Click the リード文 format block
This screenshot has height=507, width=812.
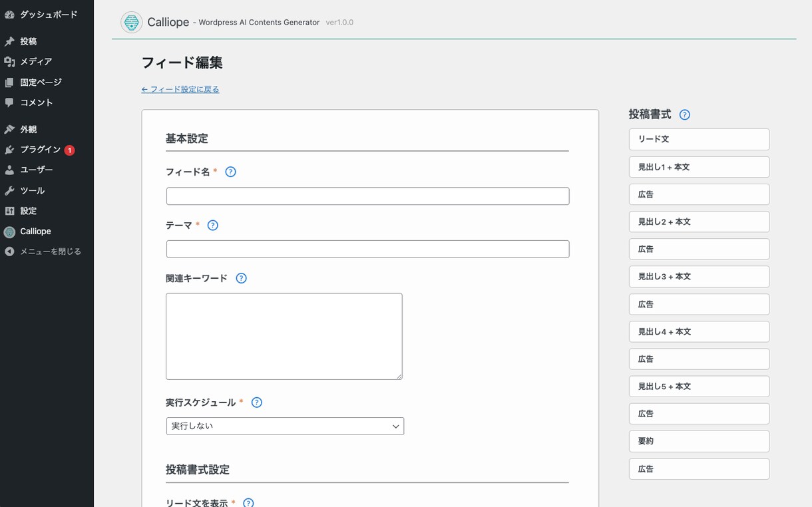(699, 139)
